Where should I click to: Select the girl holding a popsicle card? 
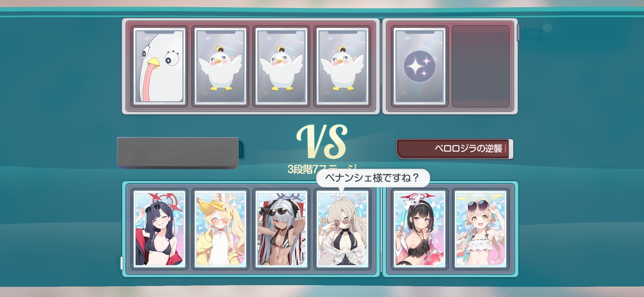(x=419, y=229)
